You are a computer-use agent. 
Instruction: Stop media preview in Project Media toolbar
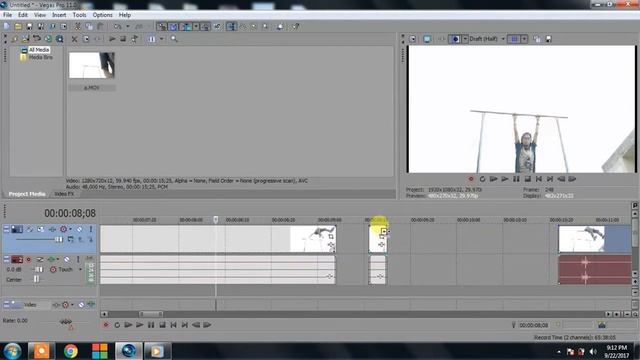pos(123,39)
